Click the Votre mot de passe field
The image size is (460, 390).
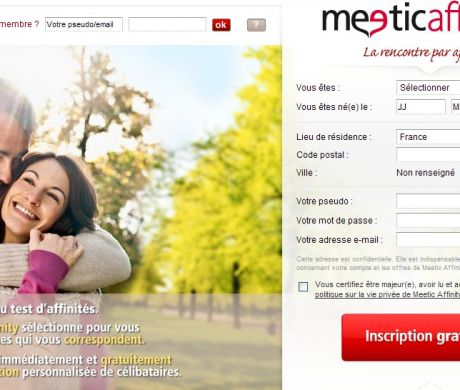pos(428,220)
